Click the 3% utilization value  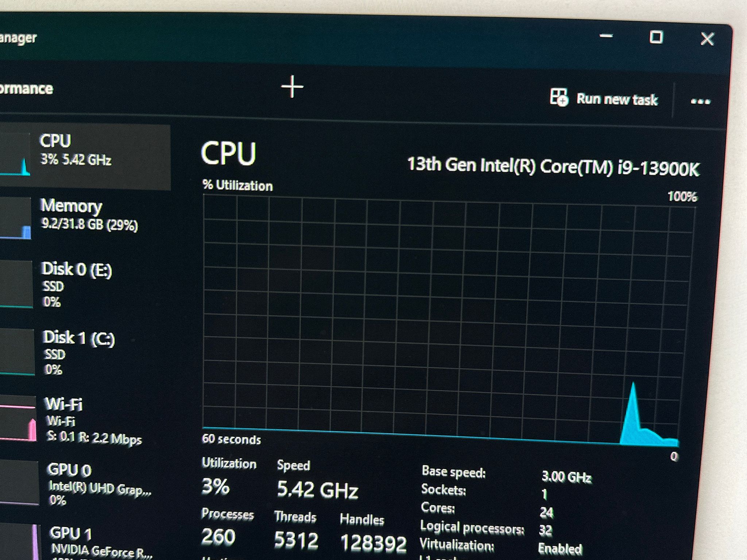(x=215, y=486)
